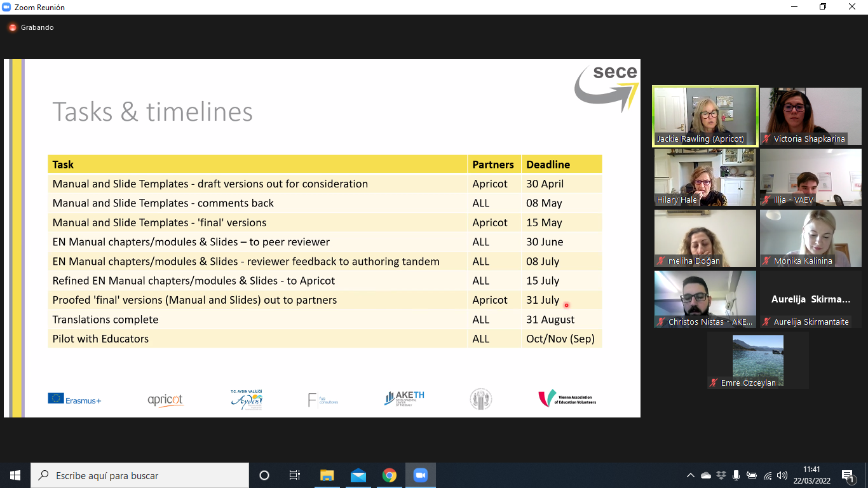Image resolution: width=868 pixels, height=488 pixels.
Task: Select Jackie Rawling (Apricot) video tile
Action: click(705, 117)
